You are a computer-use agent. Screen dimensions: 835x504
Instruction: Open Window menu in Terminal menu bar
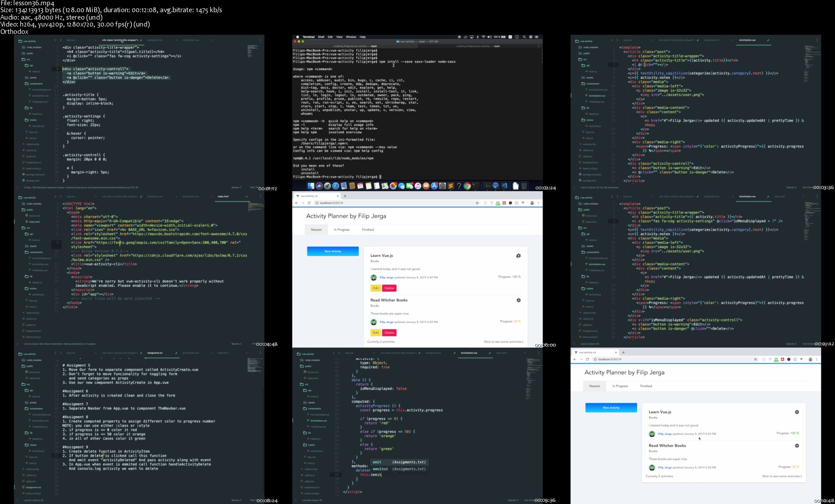point(351,37)
